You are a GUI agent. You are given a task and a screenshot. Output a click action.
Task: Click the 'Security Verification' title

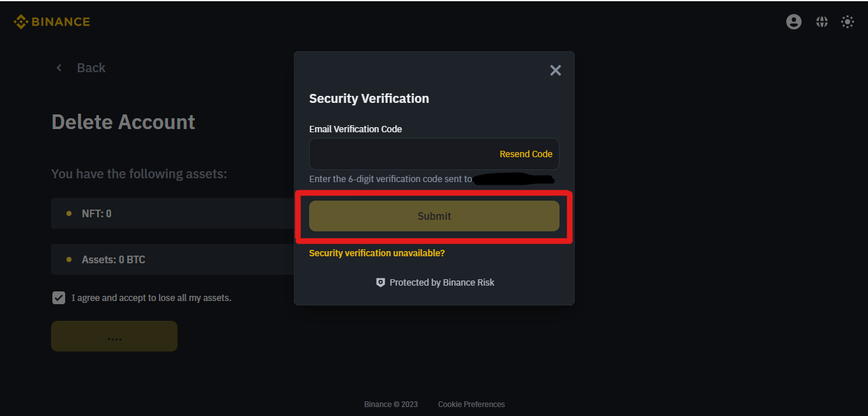(x=369, y=98)
